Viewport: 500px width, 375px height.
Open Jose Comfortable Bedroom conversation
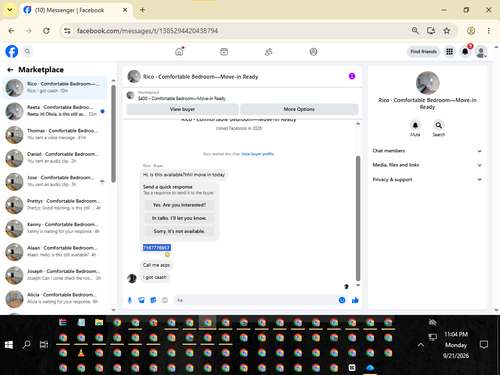point(55,181)
